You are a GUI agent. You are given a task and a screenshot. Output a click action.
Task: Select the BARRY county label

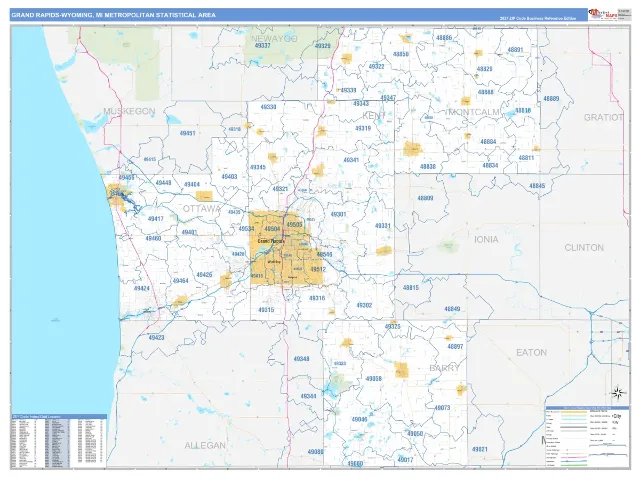(x=444, y=368)
